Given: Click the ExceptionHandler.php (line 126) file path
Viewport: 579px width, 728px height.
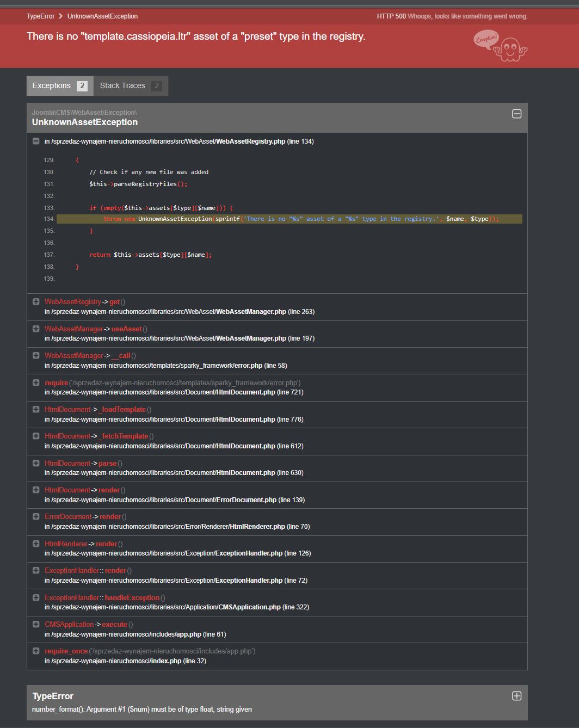Looking at the screenshot, I should [x=178, y=553].
